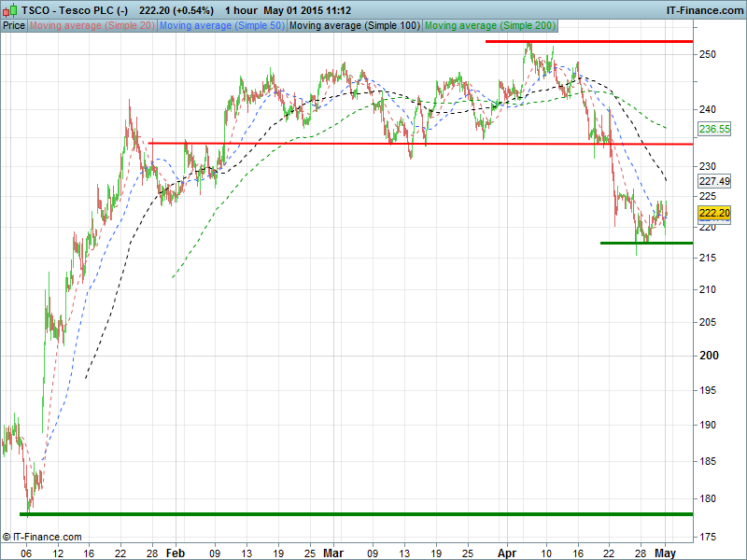Click the © IT-Finance.com watermark at bottom
The width and height of the screenshot is (747, 560).
42,537
